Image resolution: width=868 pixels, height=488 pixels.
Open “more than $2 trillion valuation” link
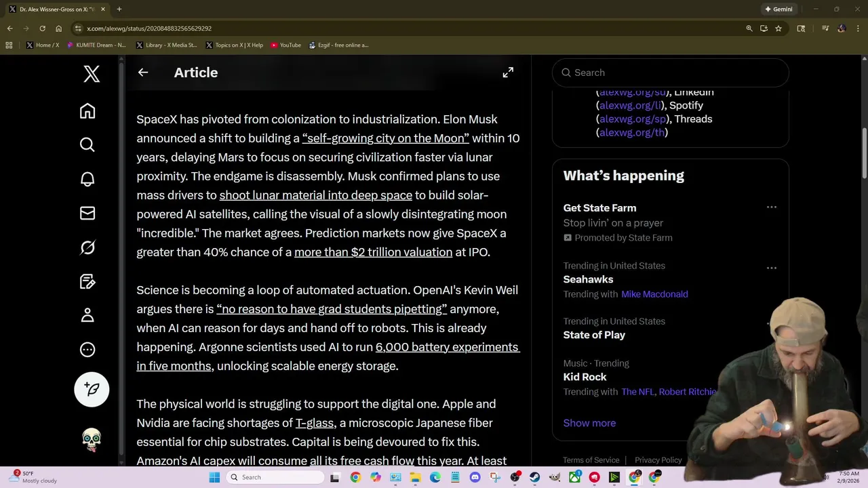click(x=373, y=252)
